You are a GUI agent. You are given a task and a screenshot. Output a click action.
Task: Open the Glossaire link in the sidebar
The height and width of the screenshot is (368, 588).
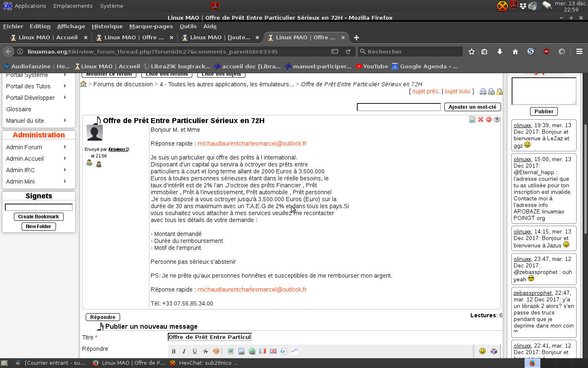(x=19, y=109)
